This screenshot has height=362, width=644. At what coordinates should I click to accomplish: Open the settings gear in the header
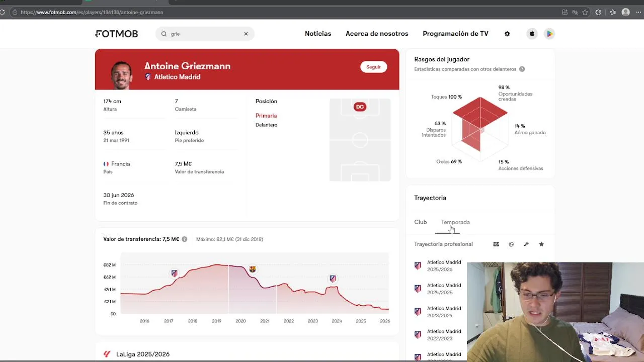[x=507, y=34]
